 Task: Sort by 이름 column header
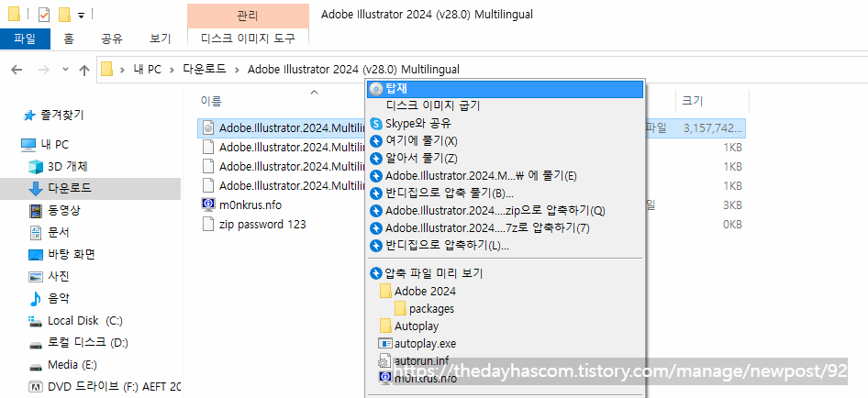coord(211,101)
